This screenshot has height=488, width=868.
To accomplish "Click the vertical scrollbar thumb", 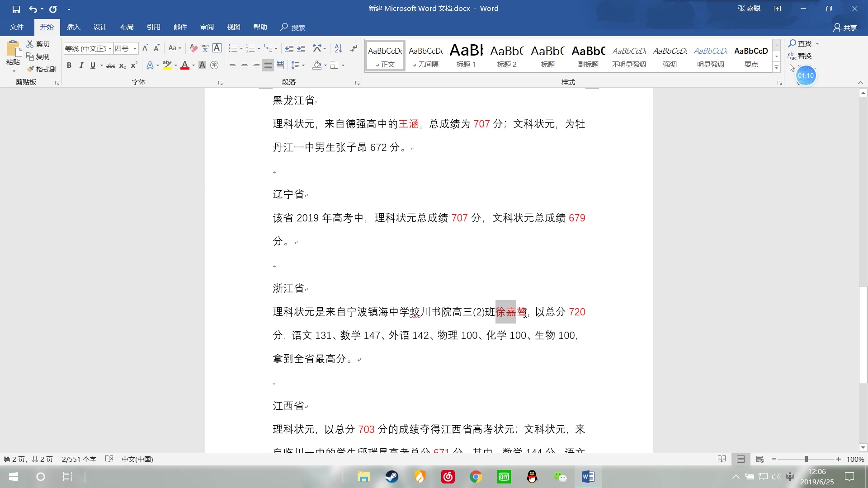I will pos(863,334).
